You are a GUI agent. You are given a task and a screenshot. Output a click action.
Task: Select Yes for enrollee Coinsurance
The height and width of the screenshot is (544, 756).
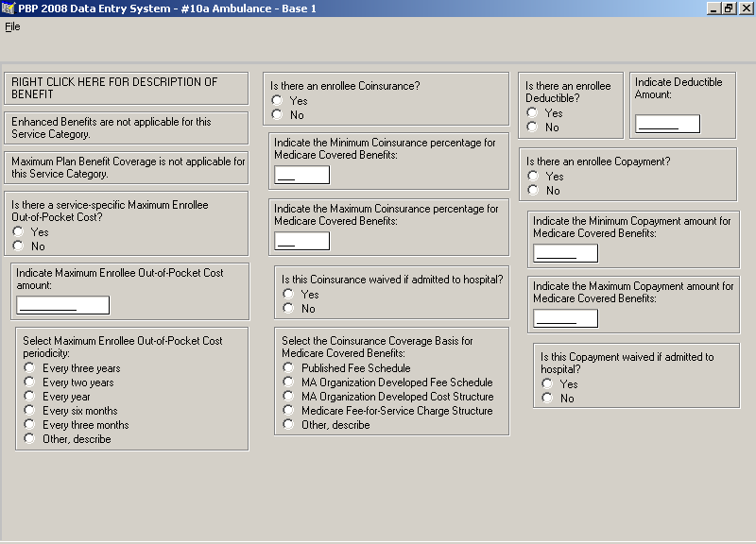[277, 100]
